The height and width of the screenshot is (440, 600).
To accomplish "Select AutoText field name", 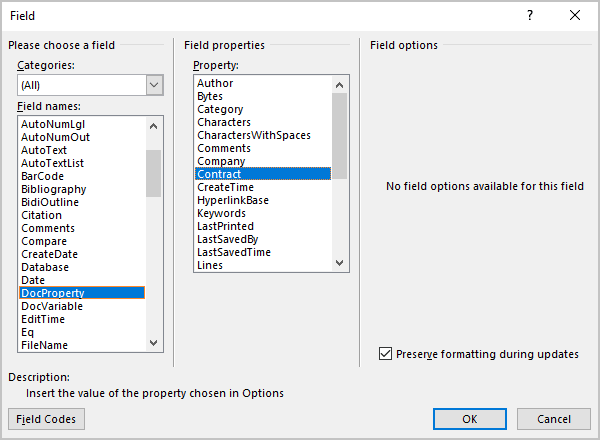I will click(82, 150).
